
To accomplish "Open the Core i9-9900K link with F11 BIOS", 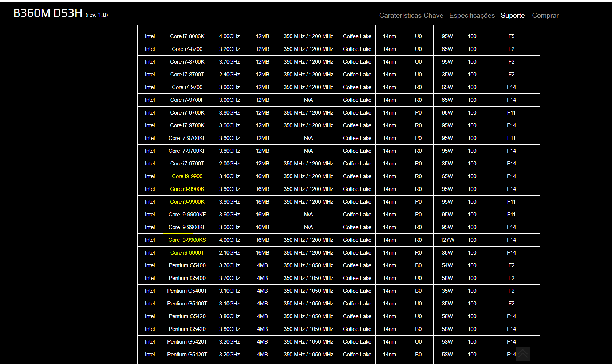I will pyautogui.click(x=187, y=202).
